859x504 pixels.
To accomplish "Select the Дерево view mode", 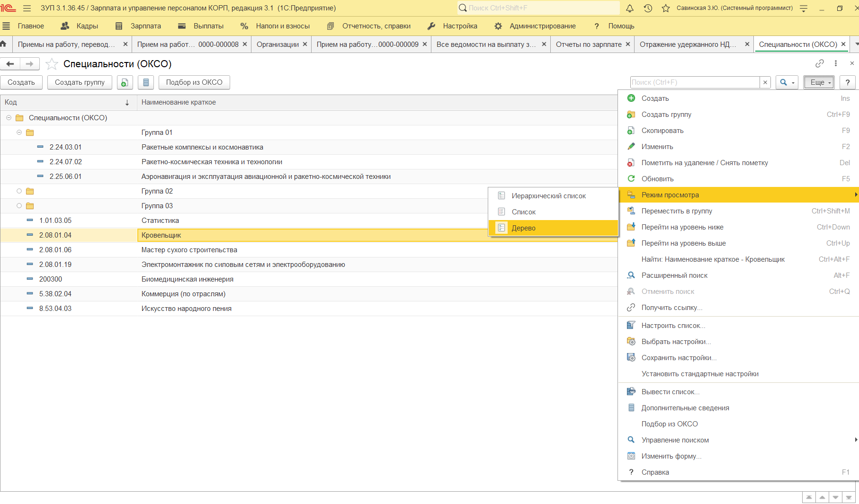I will pyautogui.click(x=523, y=228).
